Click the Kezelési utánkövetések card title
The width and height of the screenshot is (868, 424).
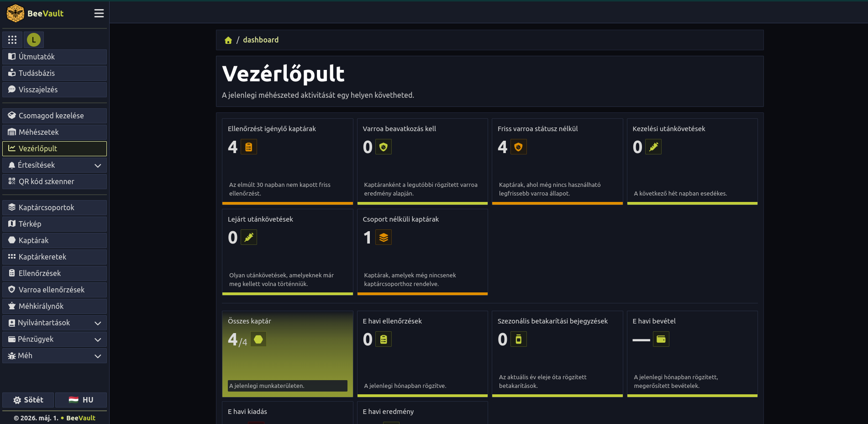pos(669,129)
